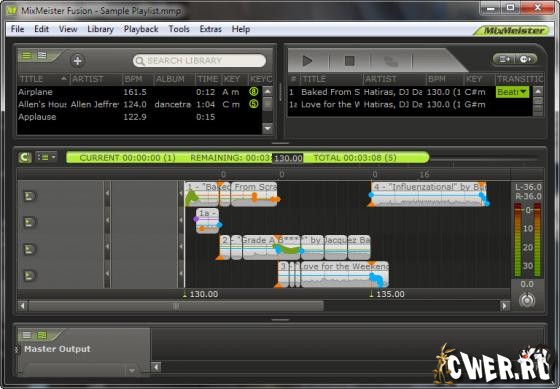Collapse fourth track's left panel arrow
The width and height of the screenshot is (560, 389).
coord(107,273)
